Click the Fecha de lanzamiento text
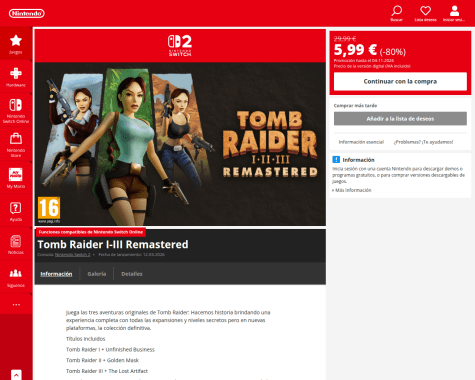This screenshot has width=475, height=380. (131, 254)
